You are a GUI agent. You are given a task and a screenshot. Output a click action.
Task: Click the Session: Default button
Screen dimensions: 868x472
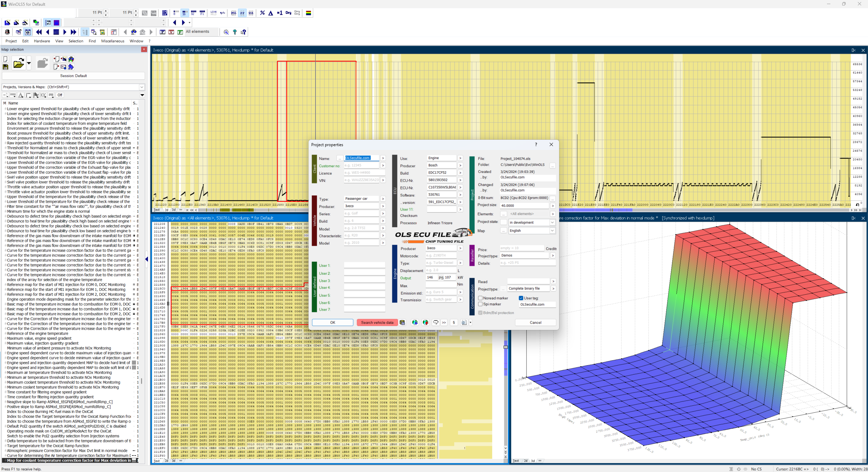(74, 76)
